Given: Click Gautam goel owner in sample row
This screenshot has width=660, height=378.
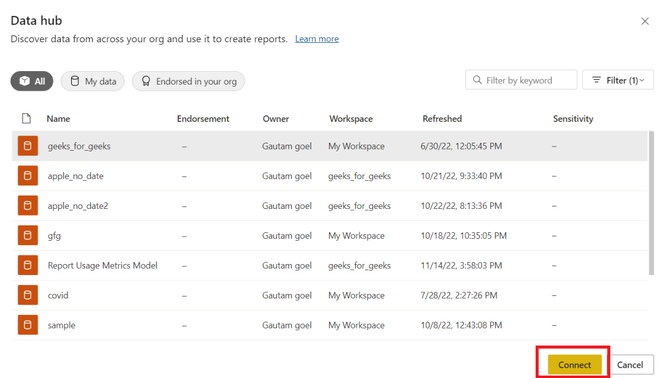Looking at the screenshot, I should pos(287,325).
